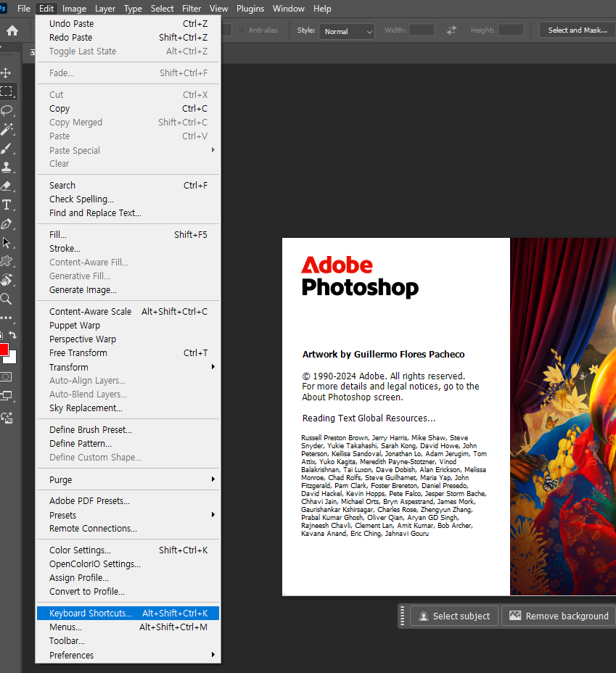Choose Copy in the Edit menu
Image resolution: width=616 pixels, height=673 pixels.
(128, 109)
